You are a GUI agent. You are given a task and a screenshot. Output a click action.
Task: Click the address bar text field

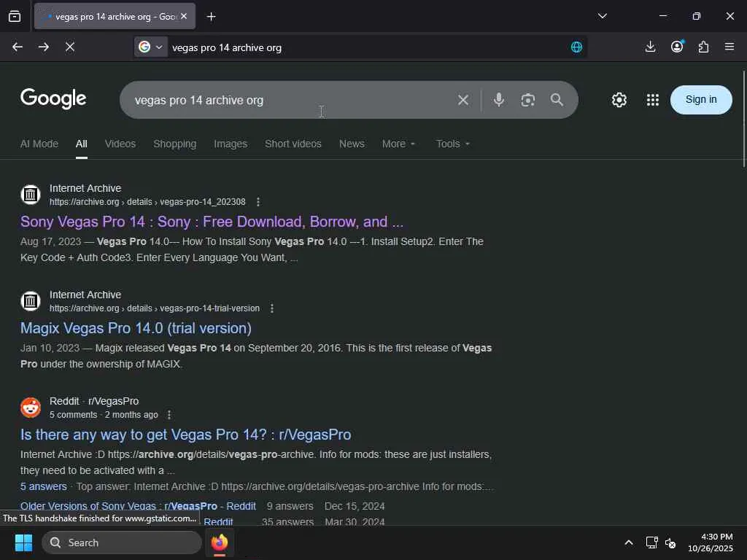tap(367, 47)
